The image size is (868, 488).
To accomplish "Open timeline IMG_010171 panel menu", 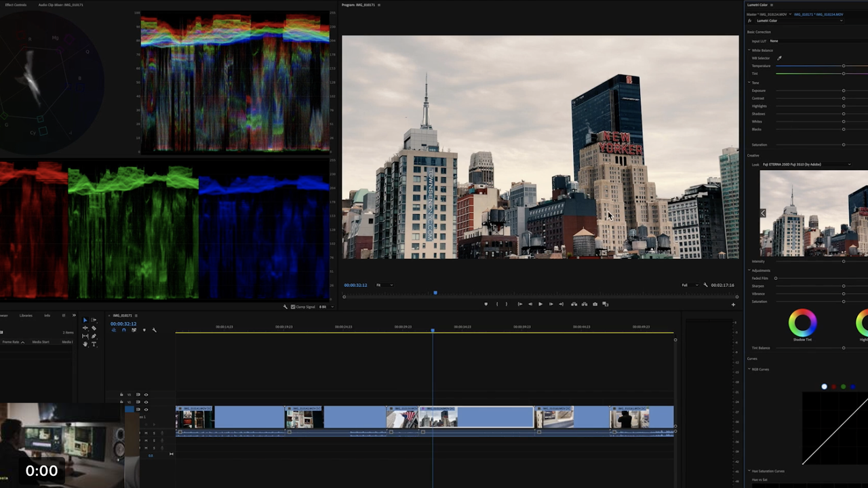I will click(x=136, y=316).
